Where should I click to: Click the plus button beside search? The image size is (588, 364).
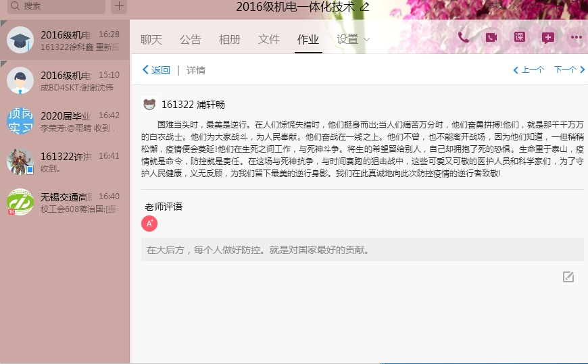119,6
